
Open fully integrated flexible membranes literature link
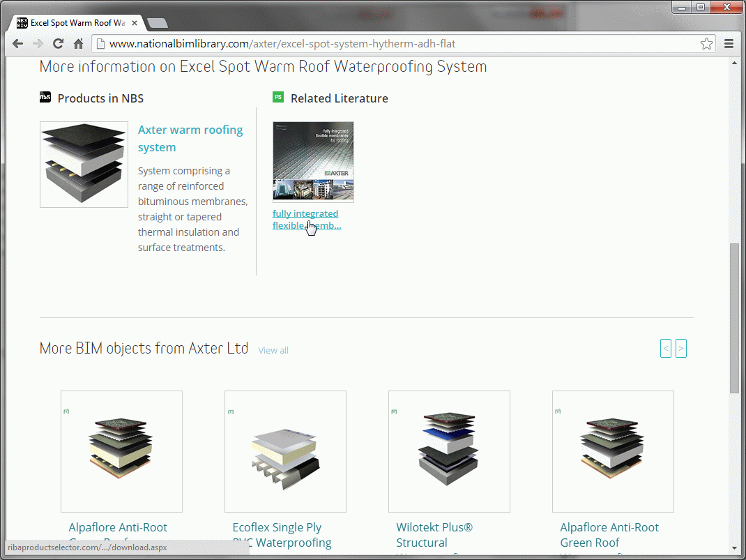click(306, 220)
